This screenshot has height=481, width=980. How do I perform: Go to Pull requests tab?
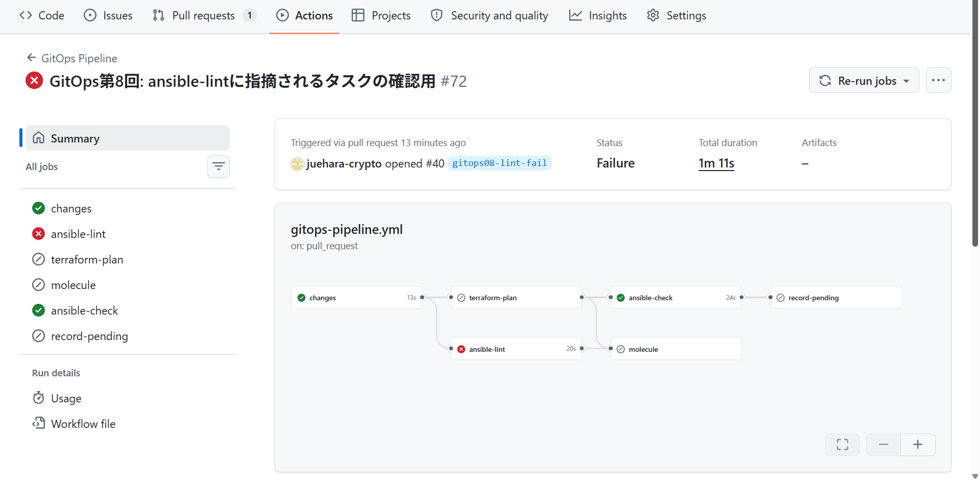point(204,15)
